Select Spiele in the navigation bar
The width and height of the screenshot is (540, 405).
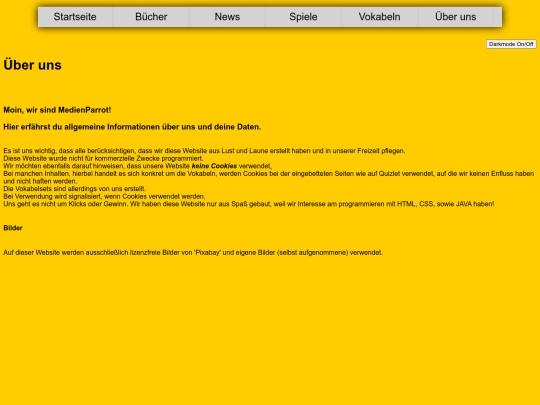(x=303, y=17)
